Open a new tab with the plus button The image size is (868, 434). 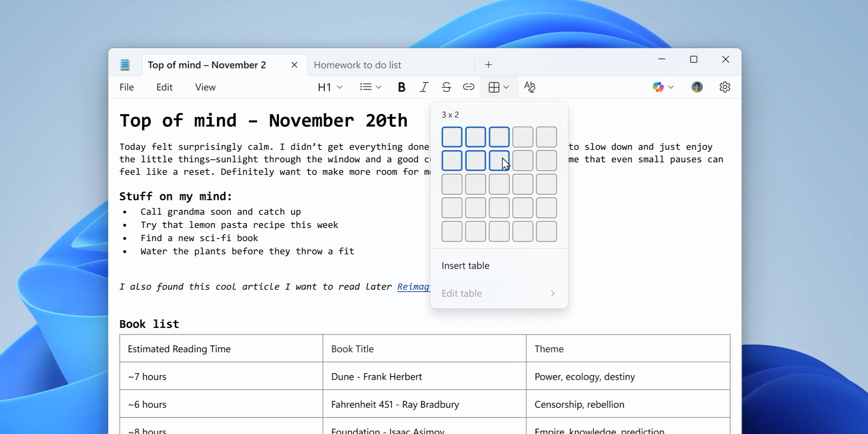point(488,65)
